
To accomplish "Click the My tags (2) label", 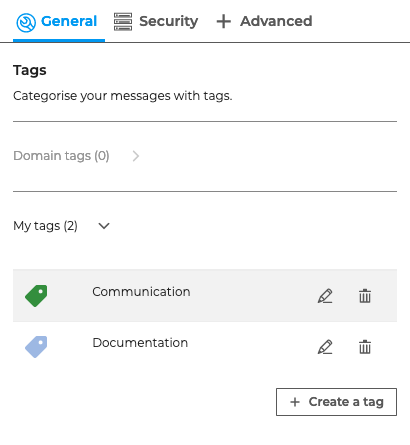I will (45, 226).
